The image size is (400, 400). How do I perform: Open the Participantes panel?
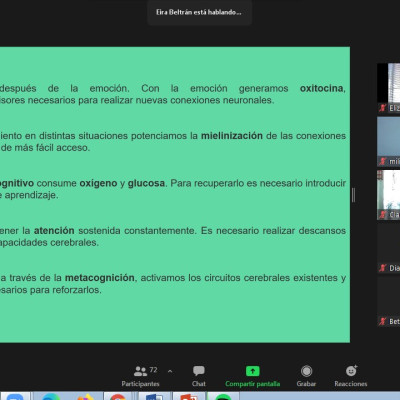click(x=140, y=377)
